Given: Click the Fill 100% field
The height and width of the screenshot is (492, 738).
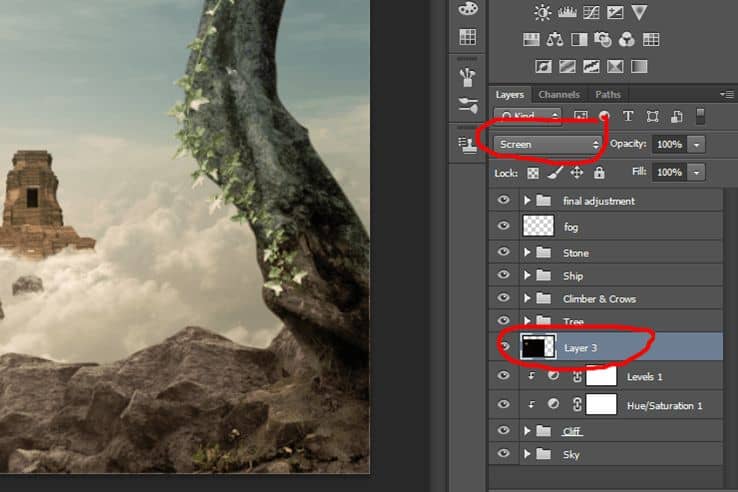Looking at the screenshot, I should (x=669, y=172).
